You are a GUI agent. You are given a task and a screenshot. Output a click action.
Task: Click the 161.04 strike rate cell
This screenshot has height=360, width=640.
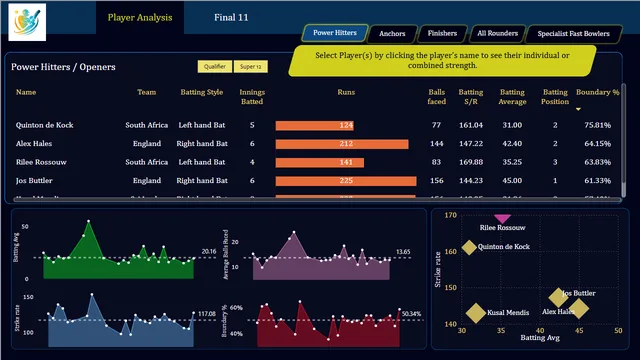[x=471, y=125]
